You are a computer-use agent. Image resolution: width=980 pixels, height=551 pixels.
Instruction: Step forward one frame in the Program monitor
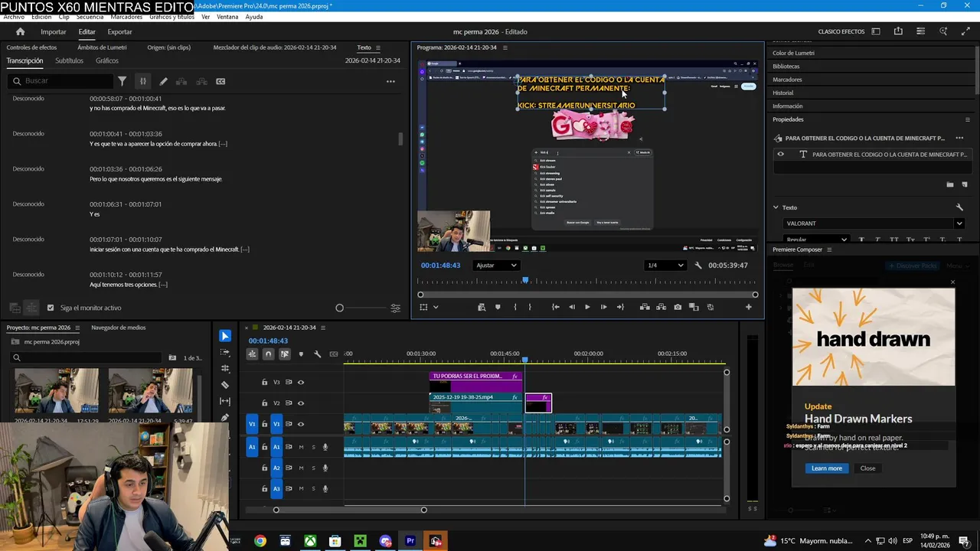603,307
